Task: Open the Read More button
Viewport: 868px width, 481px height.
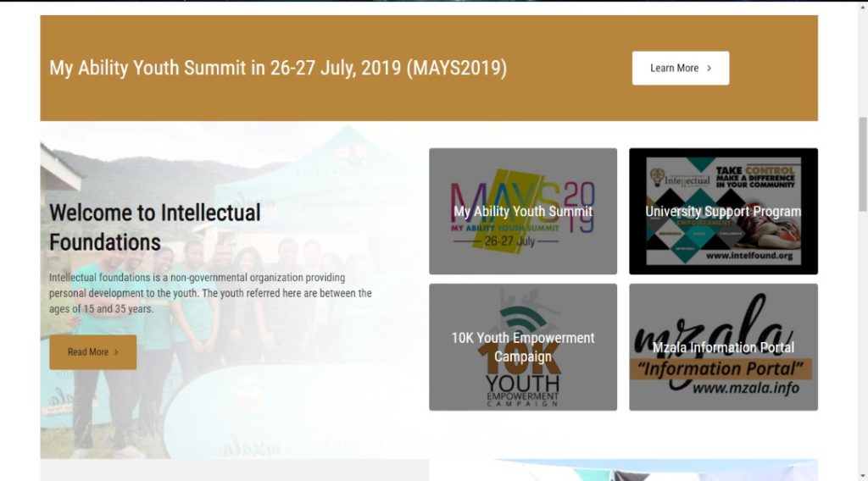Action: pos(93,352)
